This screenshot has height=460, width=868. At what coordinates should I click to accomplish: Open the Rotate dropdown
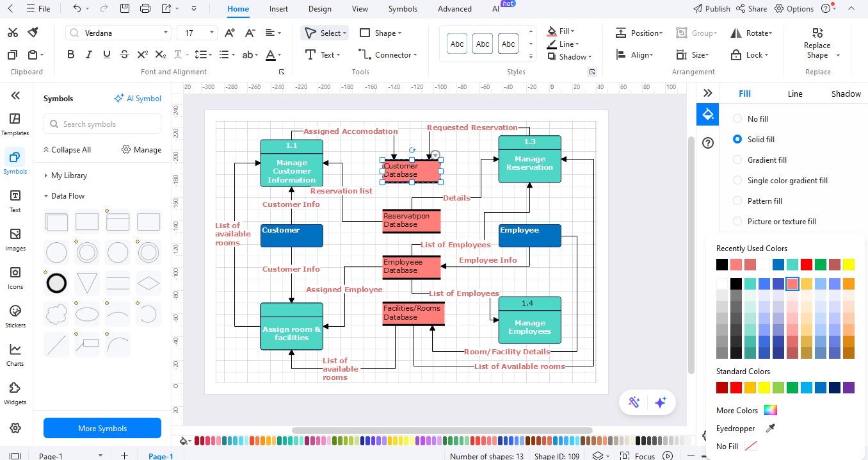751,33
